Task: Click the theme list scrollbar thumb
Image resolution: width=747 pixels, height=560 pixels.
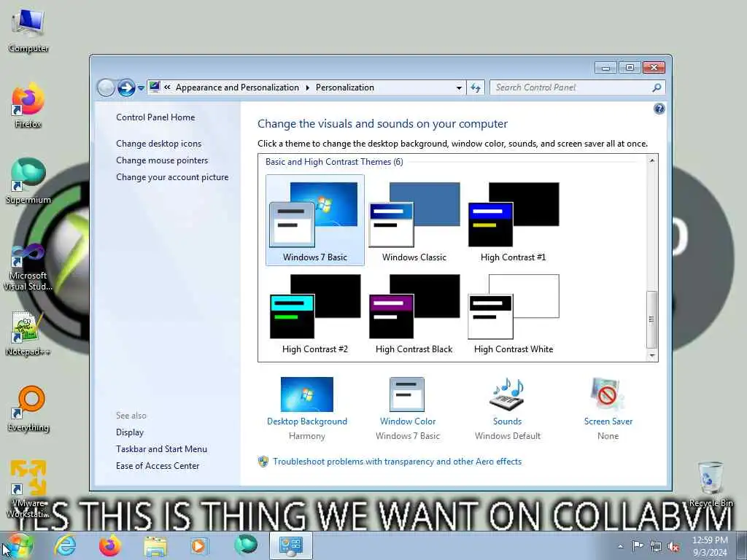Action: click(x=651, y=319)
